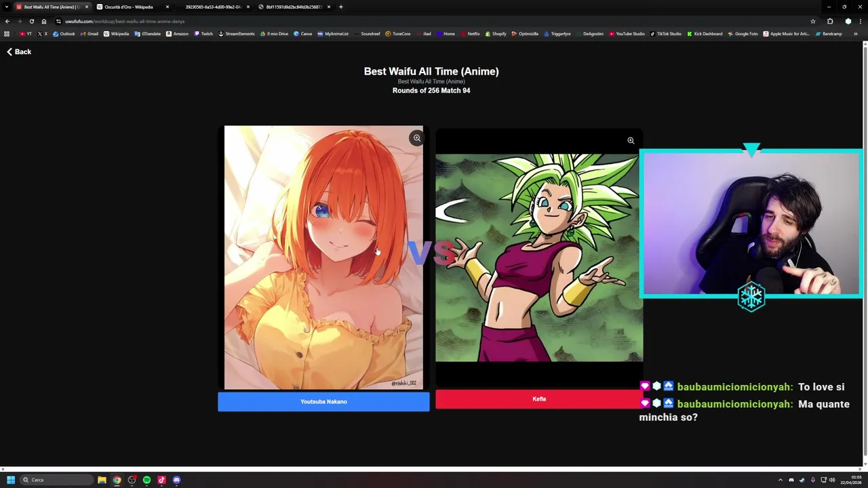Zoom the Kefla image via magnifier icon
The width and height of the screenshot is (868, 488).
coord(631,141)
